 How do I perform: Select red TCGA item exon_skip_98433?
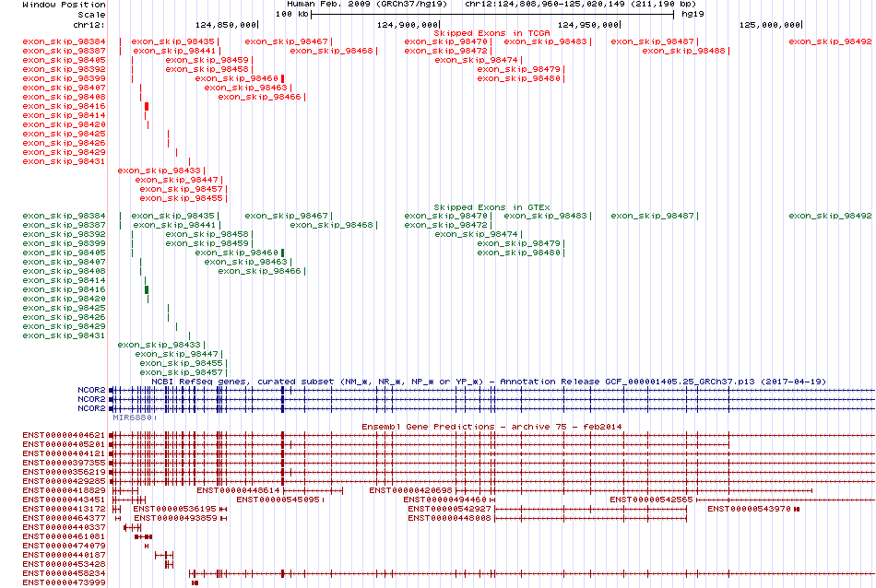[159, 171]
